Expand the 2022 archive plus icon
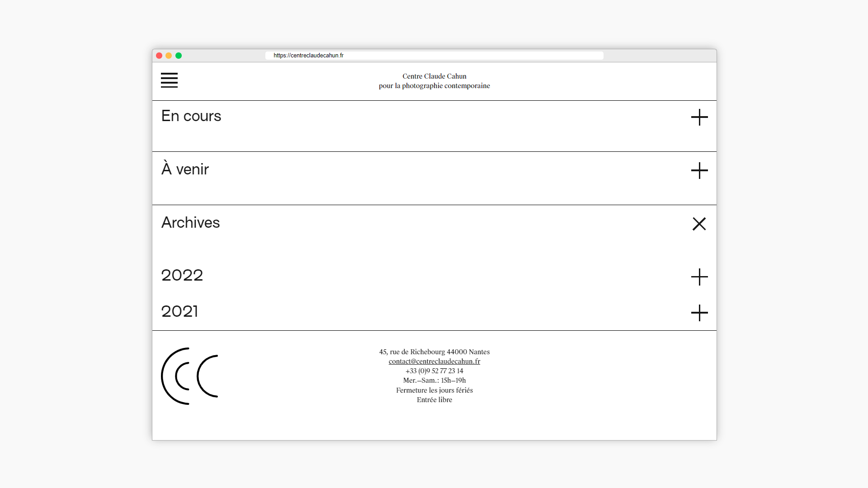 coord(699,277)
